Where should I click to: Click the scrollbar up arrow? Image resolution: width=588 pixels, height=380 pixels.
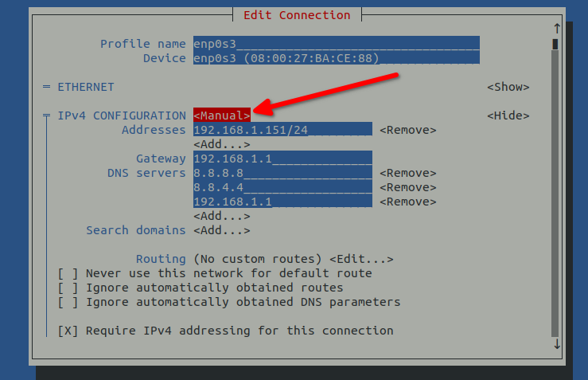557,29
